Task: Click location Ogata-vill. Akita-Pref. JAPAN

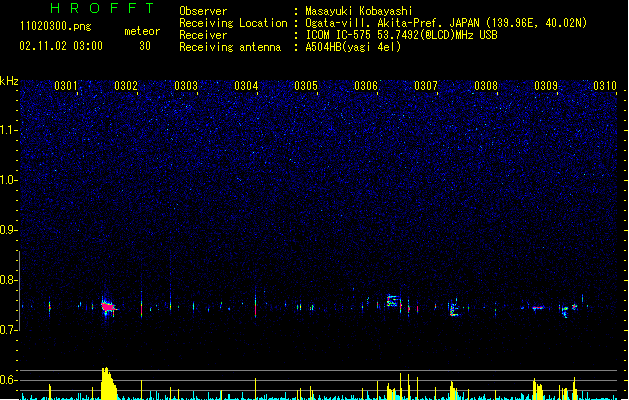Action: (x=392, y=23)
